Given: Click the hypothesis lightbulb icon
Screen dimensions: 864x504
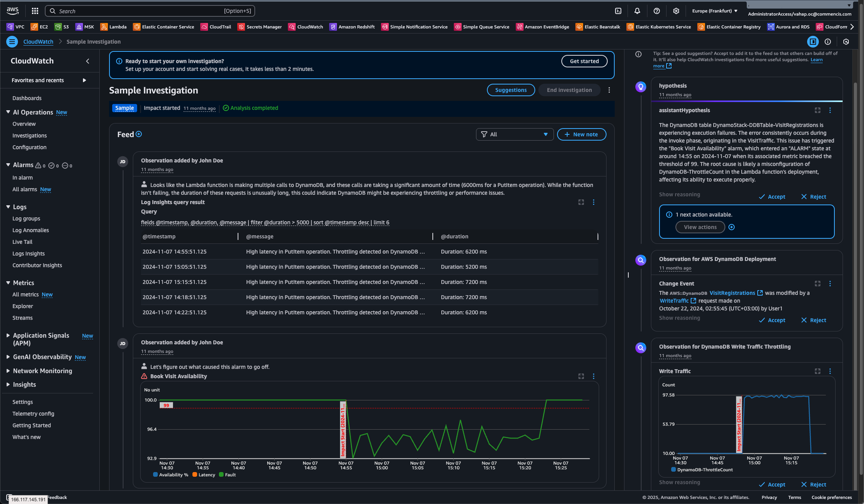Looking at the screenshot, I should coord(641,86).
